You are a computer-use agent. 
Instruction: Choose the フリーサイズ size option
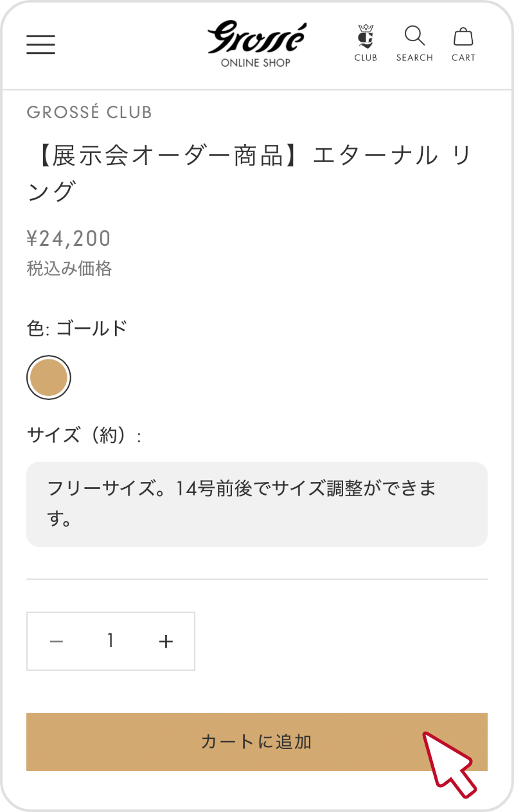[257, 505]
